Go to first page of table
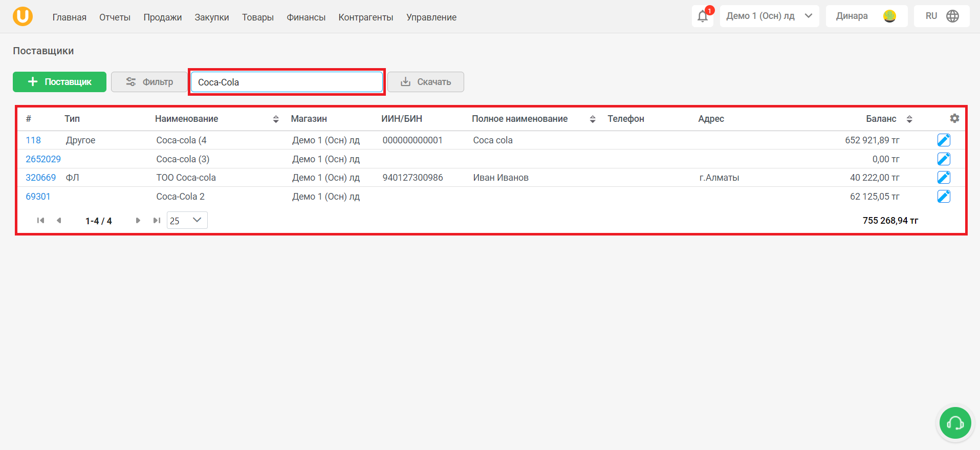This screenshot has width=980, height=450. (x=40, y=221)
